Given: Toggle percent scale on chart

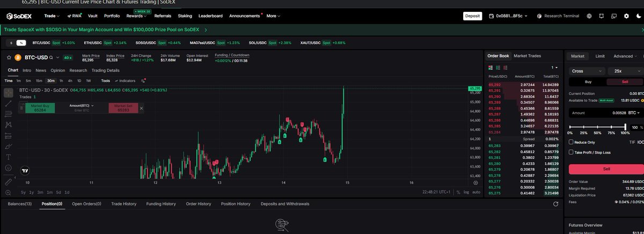Looking at the screenshot, I should [458, 192].
